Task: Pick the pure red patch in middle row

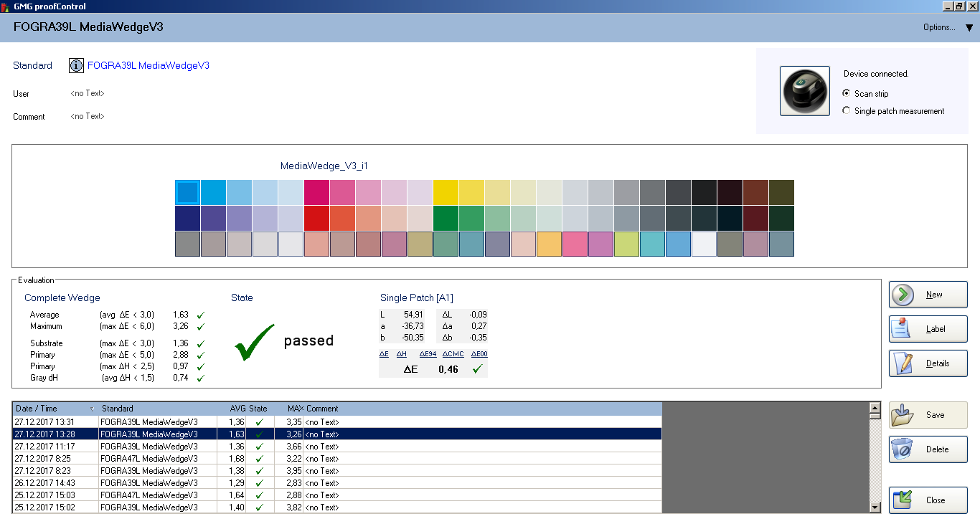Action: coord(316,218)
